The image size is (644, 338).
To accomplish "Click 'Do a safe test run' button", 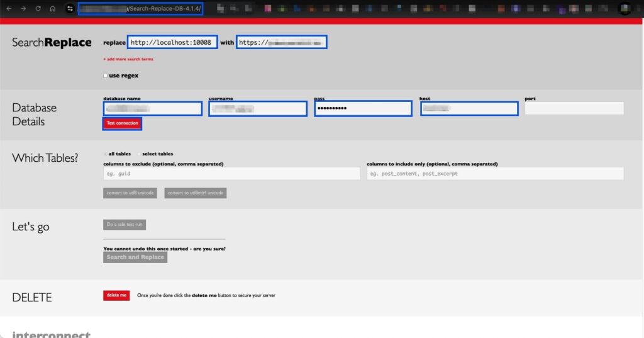I will (125, 225).
